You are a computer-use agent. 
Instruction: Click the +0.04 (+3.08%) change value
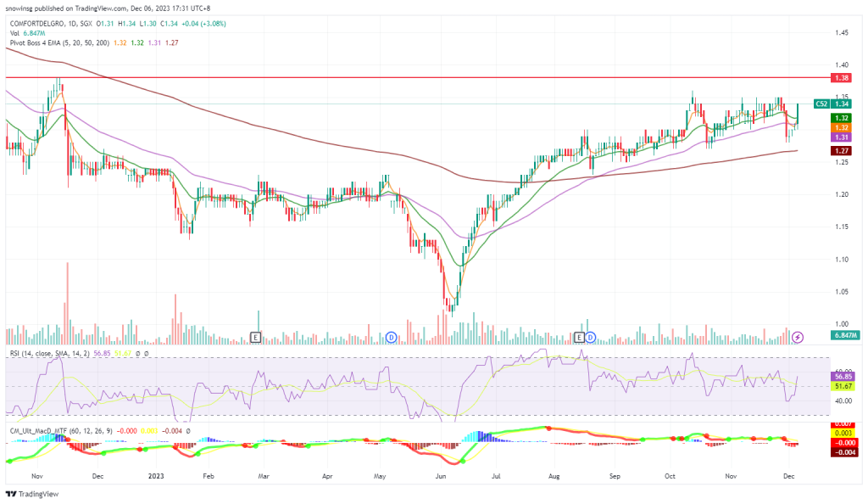coord(203,24)
